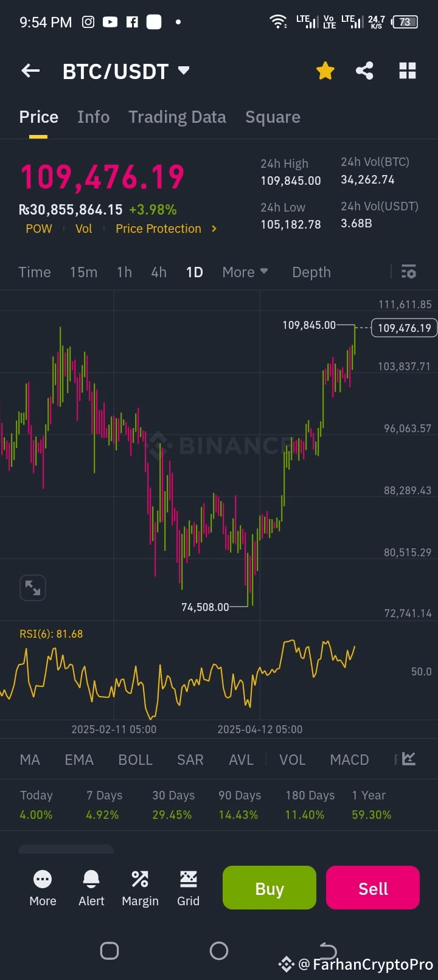The image size is (438, 980).
Task: Tap the 24h Vol(BTC) value 34,262.74
Action: pos(367,179)
